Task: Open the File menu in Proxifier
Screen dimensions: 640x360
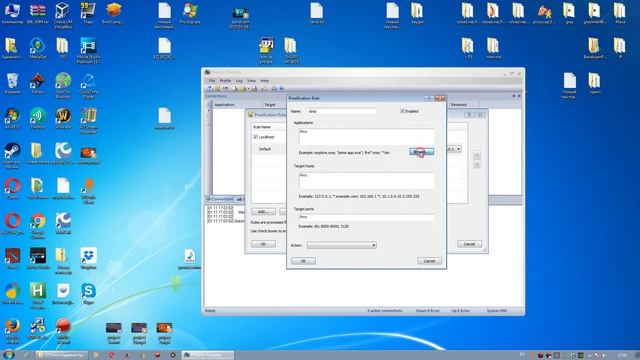Action: [x=212, y=81]
